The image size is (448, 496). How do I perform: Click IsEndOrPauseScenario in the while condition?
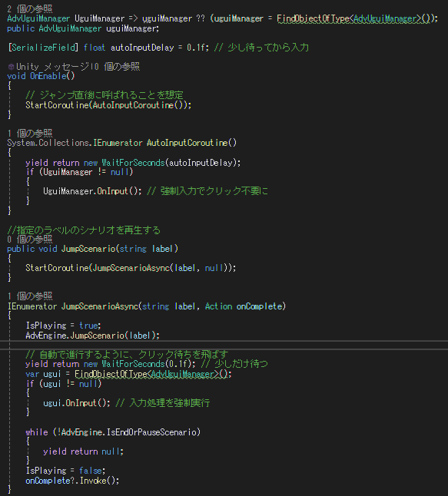151,432
